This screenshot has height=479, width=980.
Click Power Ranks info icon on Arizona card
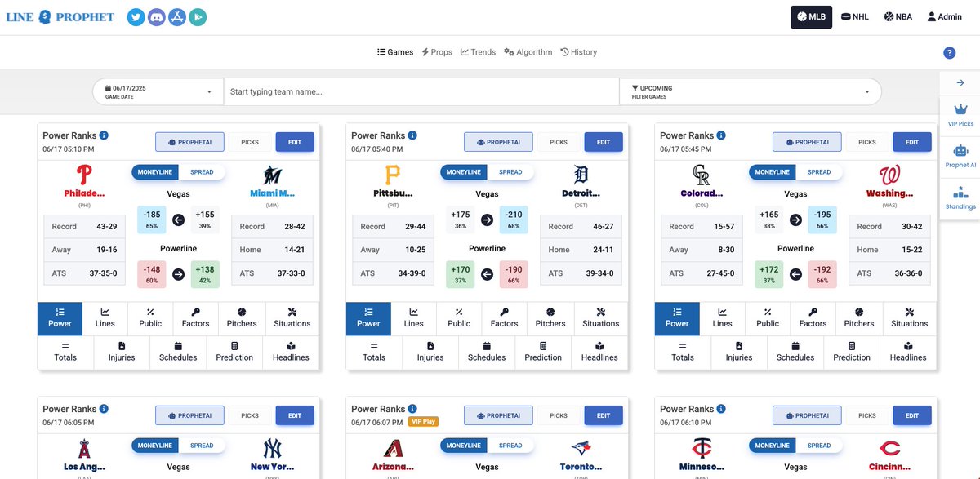click(x=413, y=409)
